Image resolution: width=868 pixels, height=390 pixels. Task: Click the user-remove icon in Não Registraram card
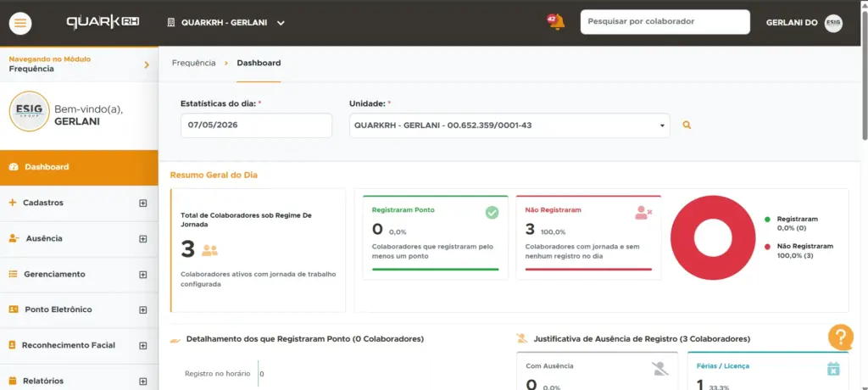coord(643,213)
